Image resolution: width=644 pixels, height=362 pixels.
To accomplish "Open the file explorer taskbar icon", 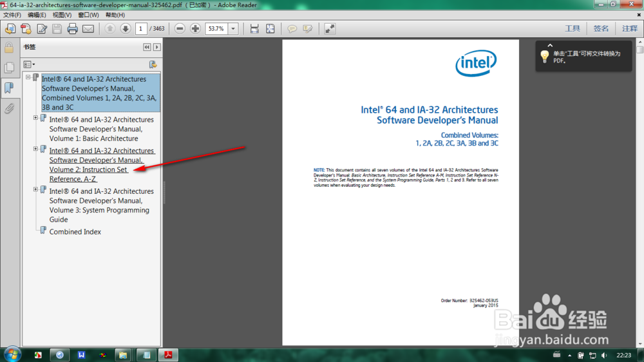I will (123, 355).
